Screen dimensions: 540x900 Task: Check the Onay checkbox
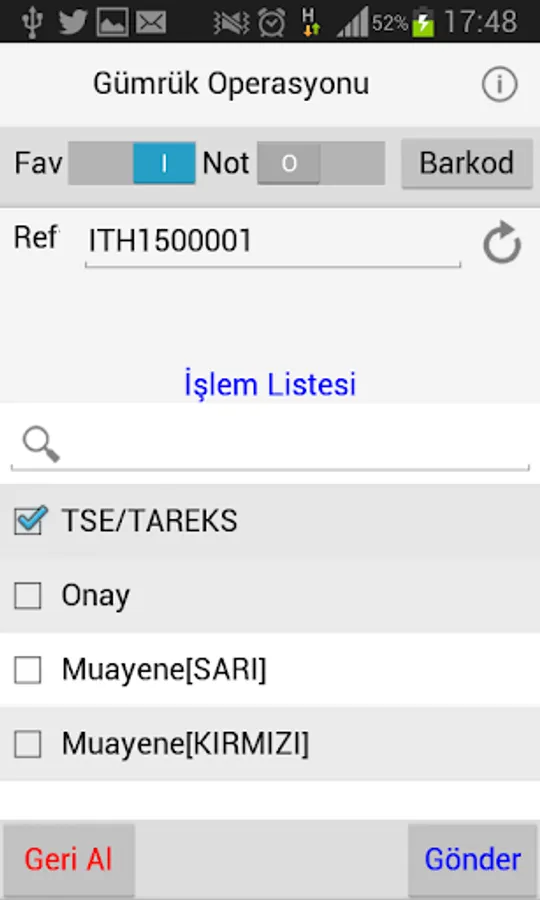coord(28,596)
